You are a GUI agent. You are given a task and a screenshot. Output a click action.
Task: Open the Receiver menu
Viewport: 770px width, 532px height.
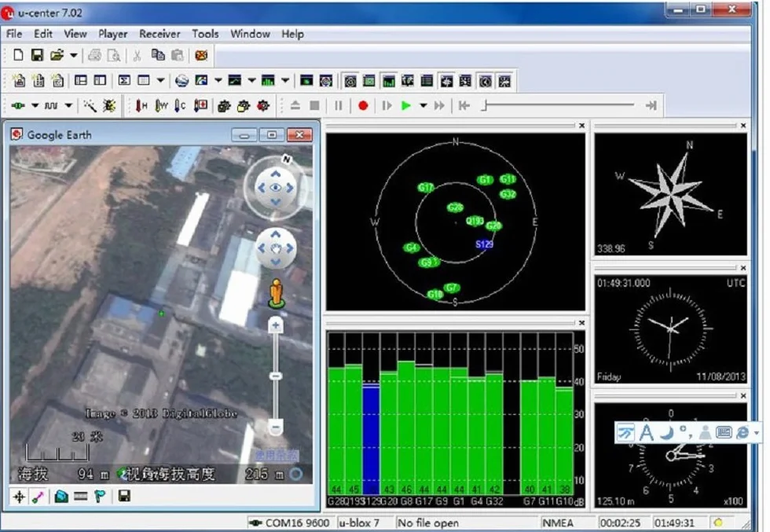coord(159,34)
